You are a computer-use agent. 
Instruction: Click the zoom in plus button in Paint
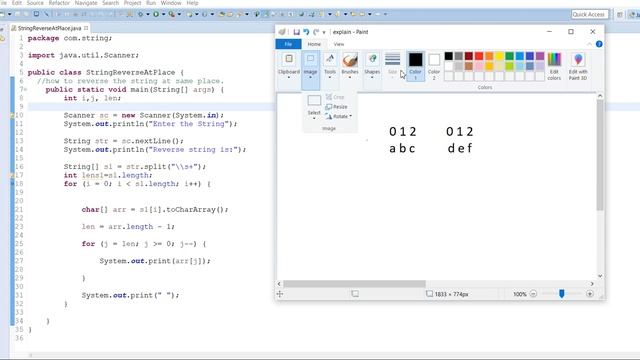(590, 294)
